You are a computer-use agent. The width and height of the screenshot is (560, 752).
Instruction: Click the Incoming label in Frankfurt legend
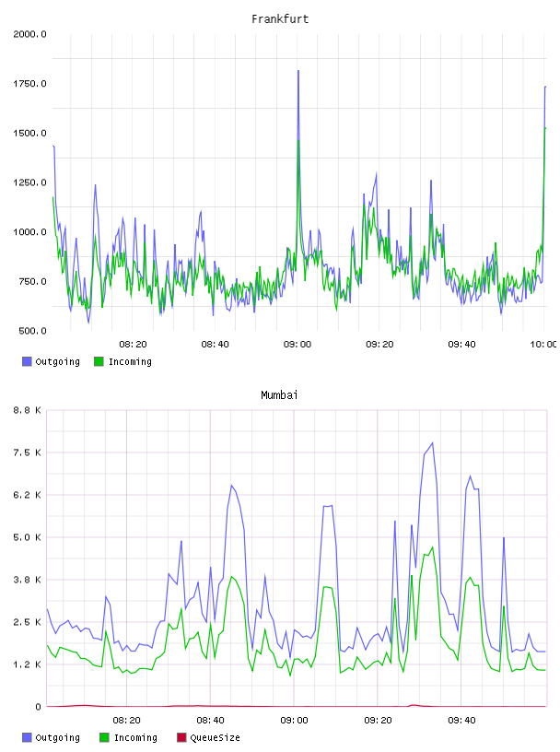[130, 361]
